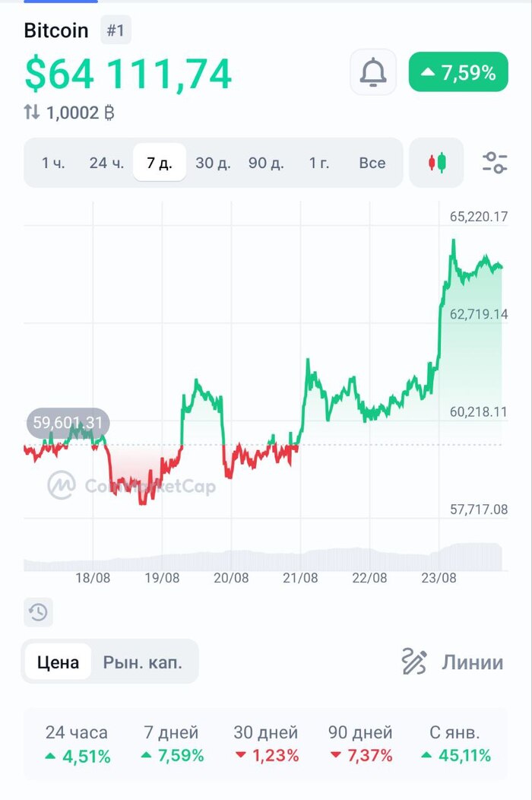Select the 90 д. time range
This screenshot has height=800, width=532.
click(x=266, y=163)
